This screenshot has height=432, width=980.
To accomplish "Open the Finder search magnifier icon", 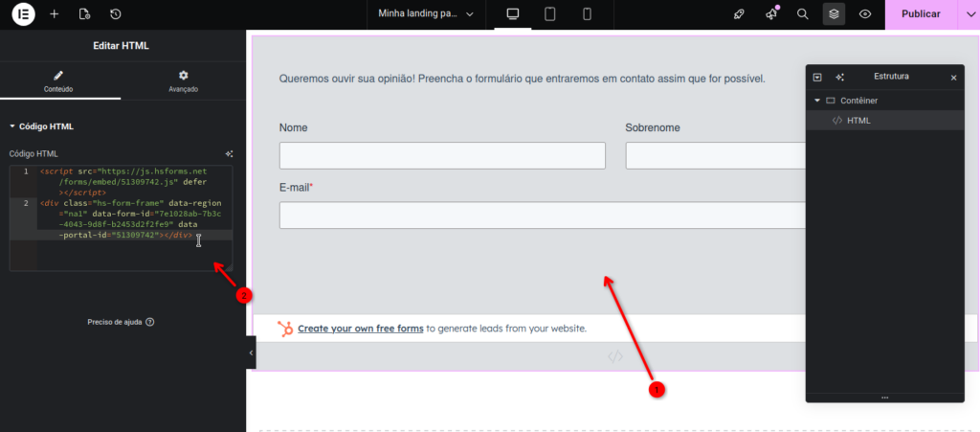I will coord(803,14).
